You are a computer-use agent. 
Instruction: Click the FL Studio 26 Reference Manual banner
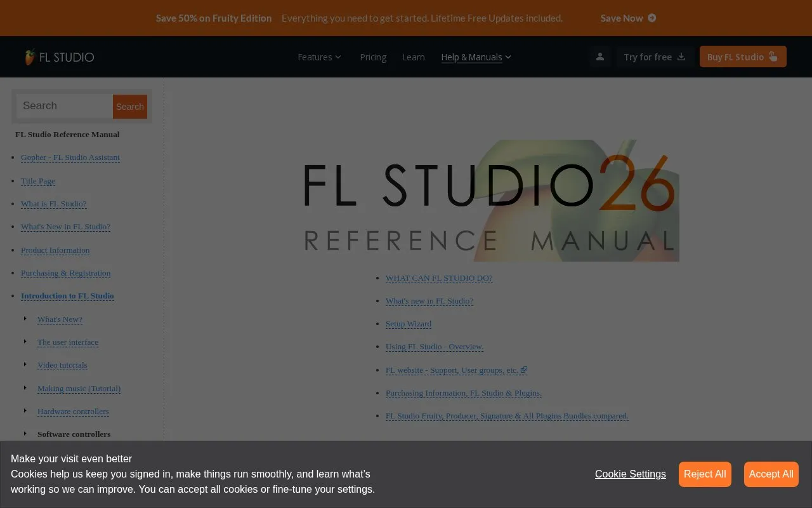coord(492,201)
